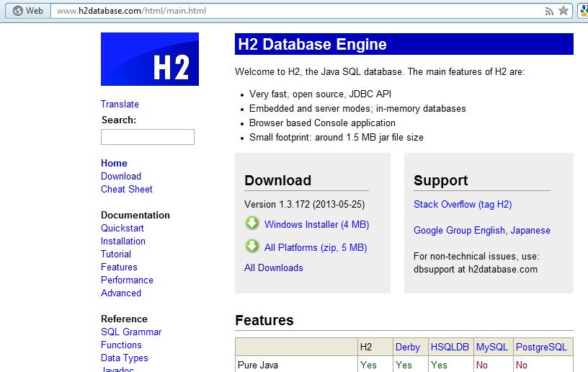Click the 'Pure Java' row label

click(258, 365)
